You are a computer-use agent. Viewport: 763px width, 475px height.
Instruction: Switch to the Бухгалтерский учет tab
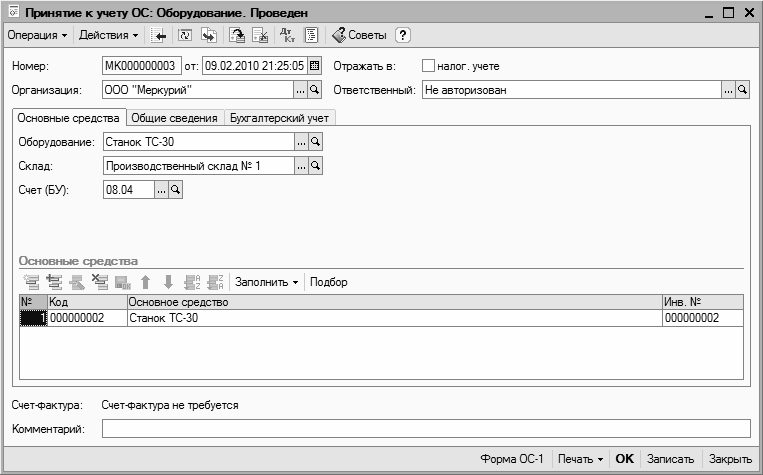(279, 118)
